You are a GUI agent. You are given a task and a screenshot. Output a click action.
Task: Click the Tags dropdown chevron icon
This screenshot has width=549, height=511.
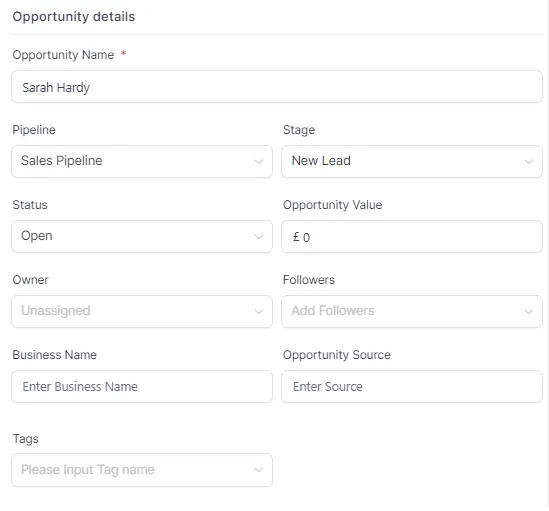[x=259, y=470]
